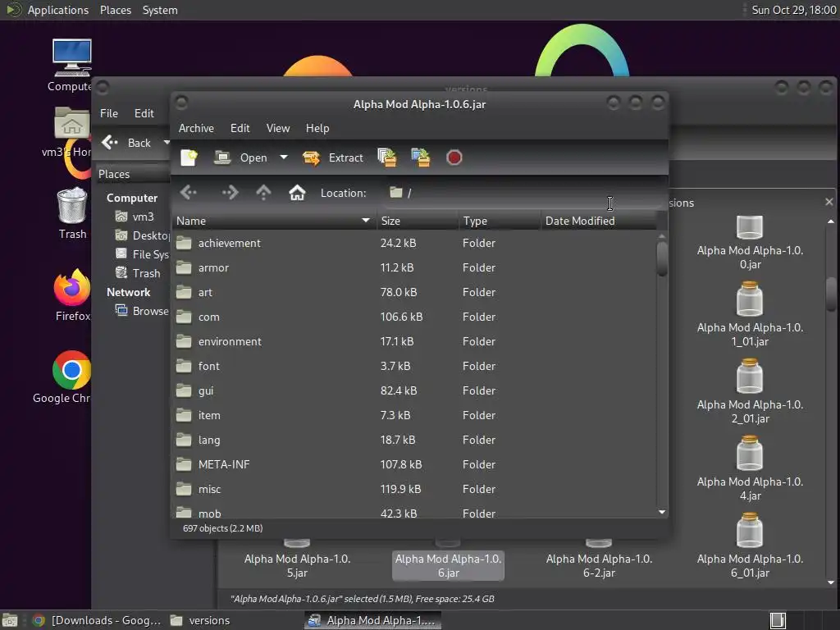Viewport: 840px width, 630px height.
Task: Select the com folder row
Action: (414, 317)
